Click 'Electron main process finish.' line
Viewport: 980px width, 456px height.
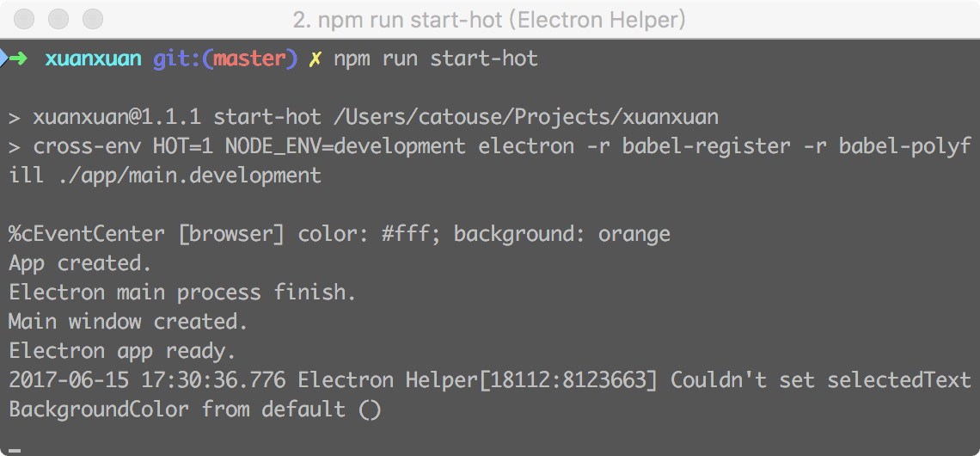tap(182, 293)
